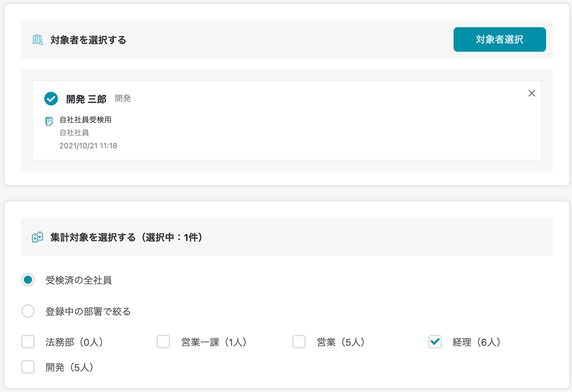The image size is (572, 392).
Task: Click the building icon beside 対象者を選択する
Action: pos(37,40)
